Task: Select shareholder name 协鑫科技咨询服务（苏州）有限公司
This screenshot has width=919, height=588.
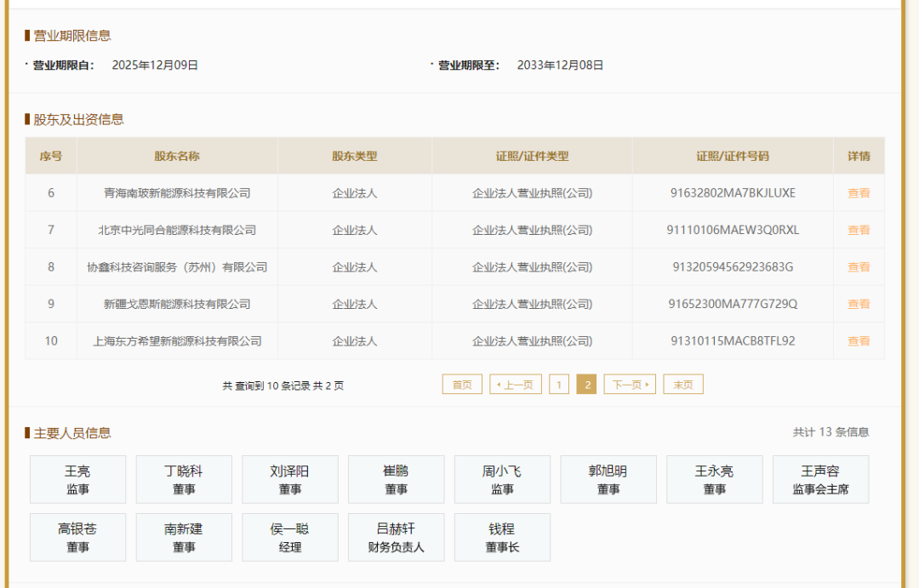Action: coord(177,266)
